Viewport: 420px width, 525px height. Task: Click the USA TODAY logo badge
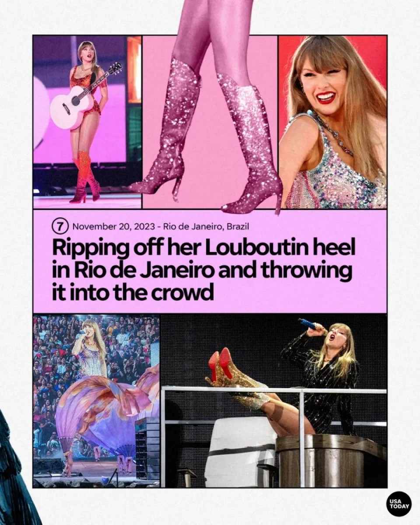[399, 504]
